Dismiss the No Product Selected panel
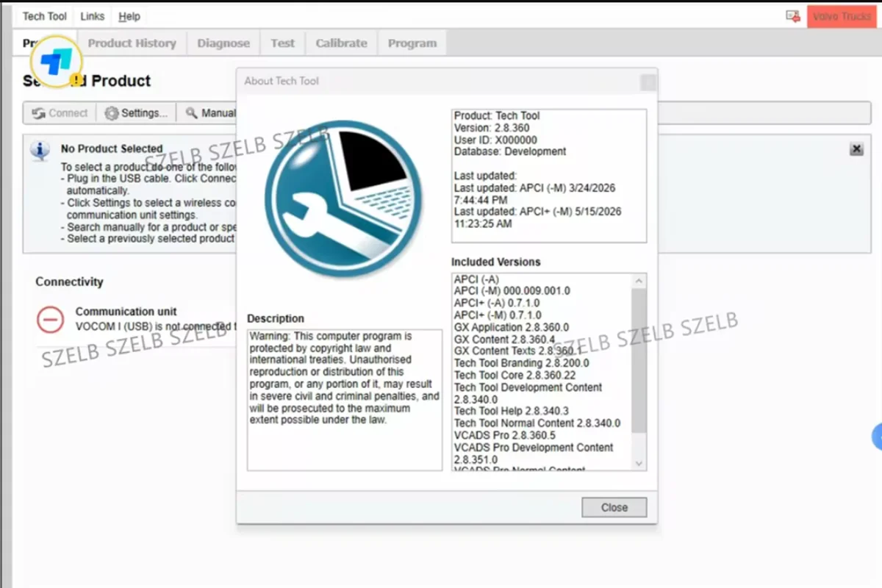The height and width of the screenshot is (588, 882). [856, 149]
